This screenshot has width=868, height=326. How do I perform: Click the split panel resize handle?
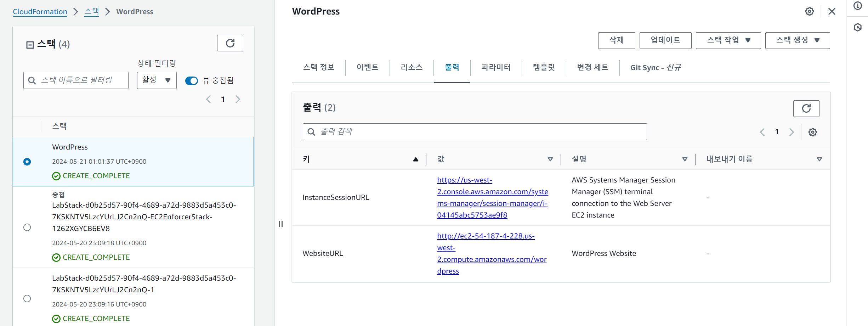tap(280, 224)
